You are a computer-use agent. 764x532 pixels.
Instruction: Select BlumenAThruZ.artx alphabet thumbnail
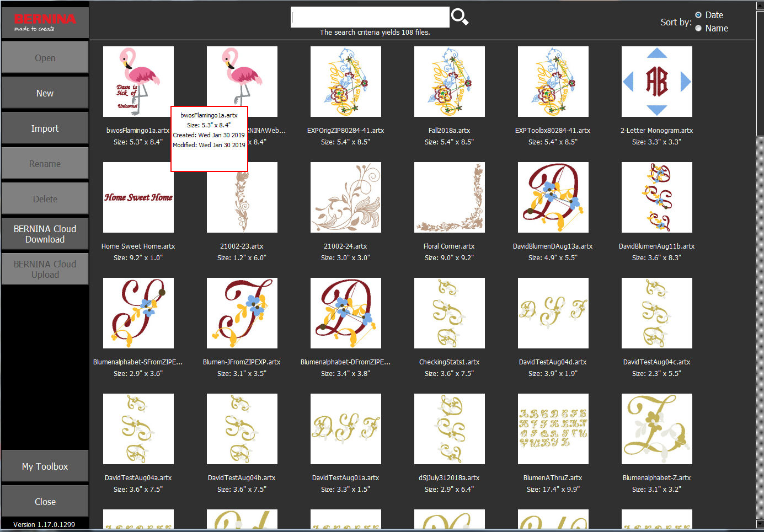(x=553, y=429)
